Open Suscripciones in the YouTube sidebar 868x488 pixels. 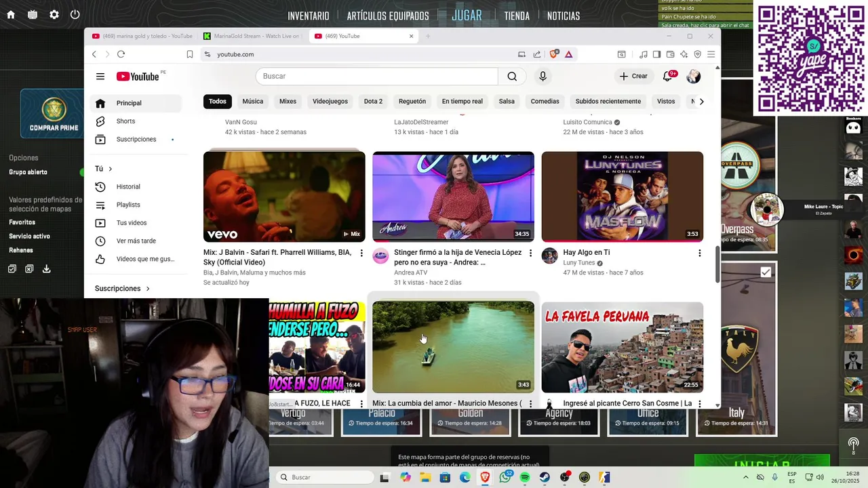[x=136, y=140]
